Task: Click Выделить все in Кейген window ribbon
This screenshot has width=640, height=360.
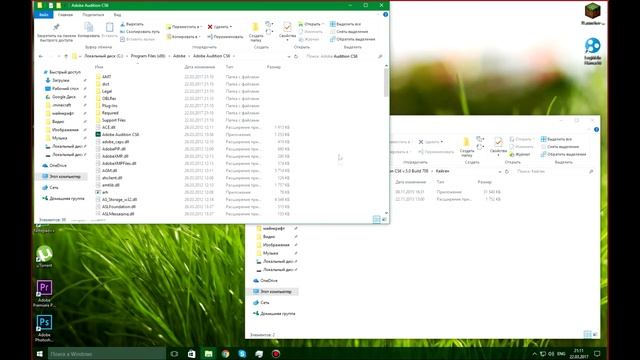Action: [556, 139]
